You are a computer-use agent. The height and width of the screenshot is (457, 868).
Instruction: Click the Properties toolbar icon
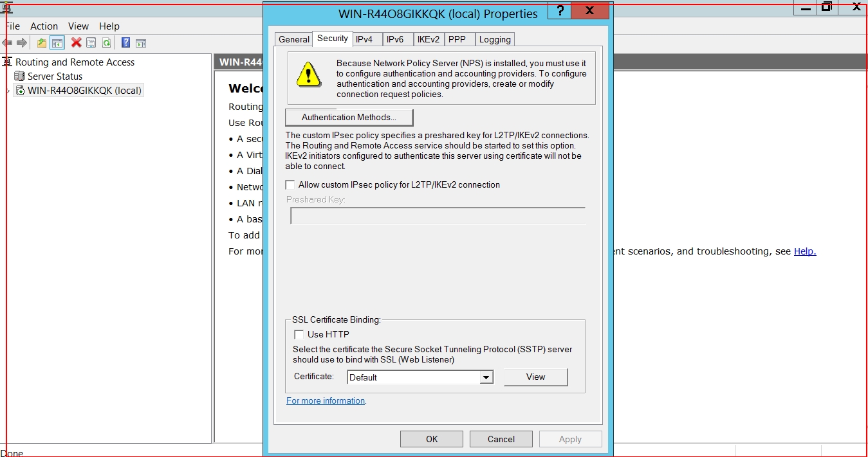[x=91, y=43]
